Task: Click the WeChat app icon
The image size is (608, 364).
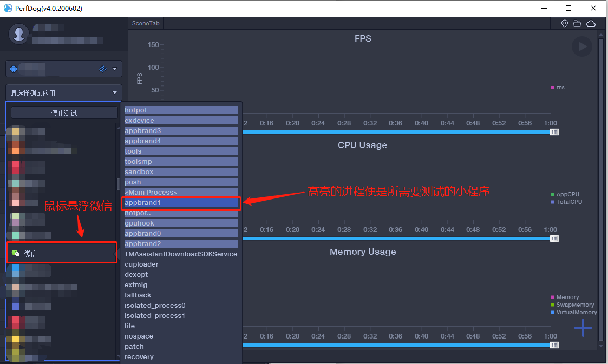Action: coord(16,253)
